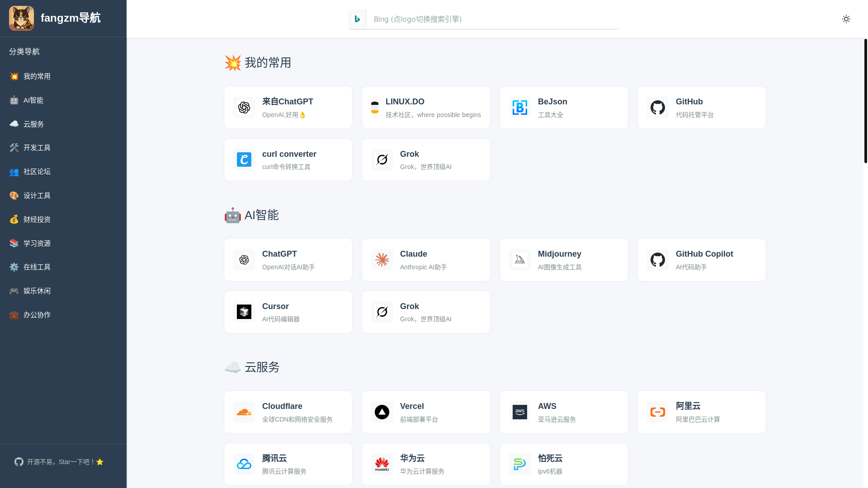
Task: Click the Vercel triangle icon
Action: [x=382, y=412]
